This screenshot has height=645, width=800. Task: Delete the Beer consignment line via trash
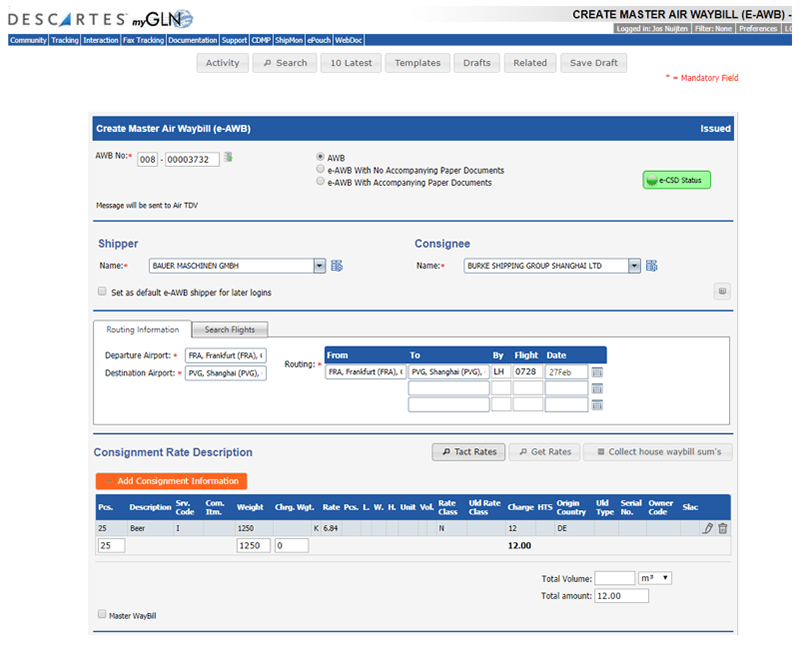click(x=723, y=528)
